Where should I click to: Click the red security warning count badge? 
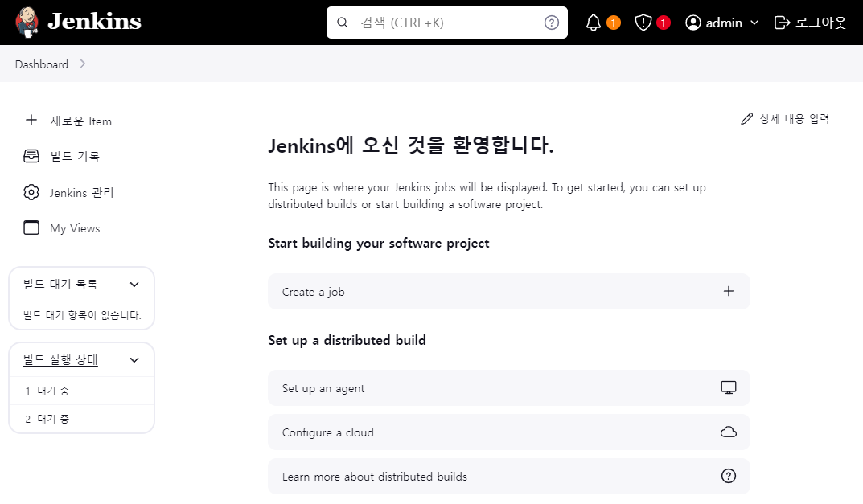point(664,23)
